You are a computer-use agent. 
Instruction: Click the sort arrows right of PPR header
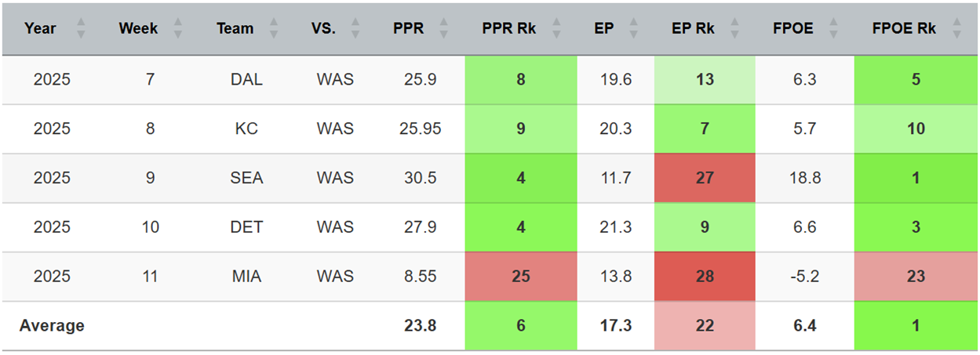coord(444,29)
